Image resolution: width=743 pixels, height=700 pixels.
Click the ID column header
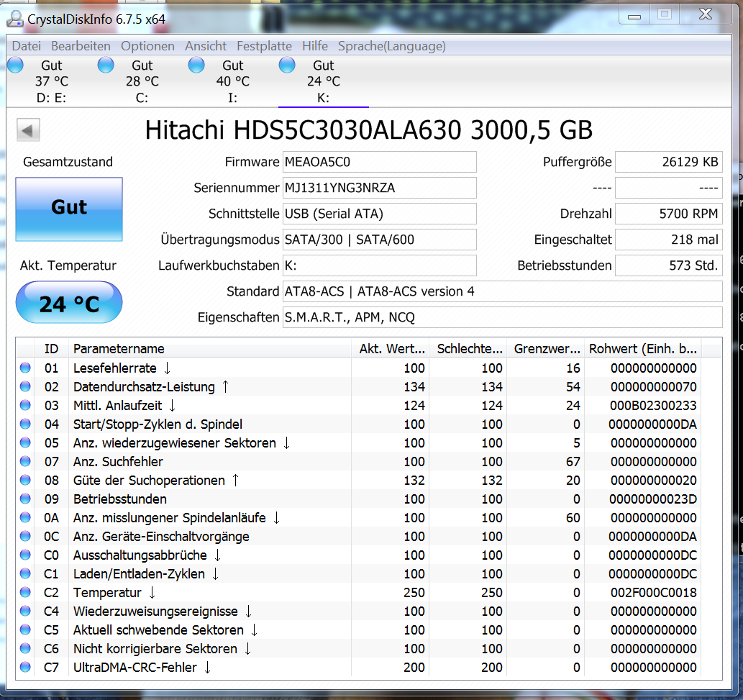(51, 349)
